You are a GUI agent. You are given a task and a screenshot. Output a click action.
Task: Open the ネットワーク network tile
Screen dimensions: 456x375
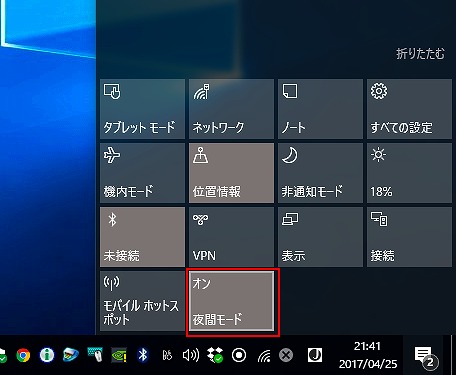pos(231,109)
